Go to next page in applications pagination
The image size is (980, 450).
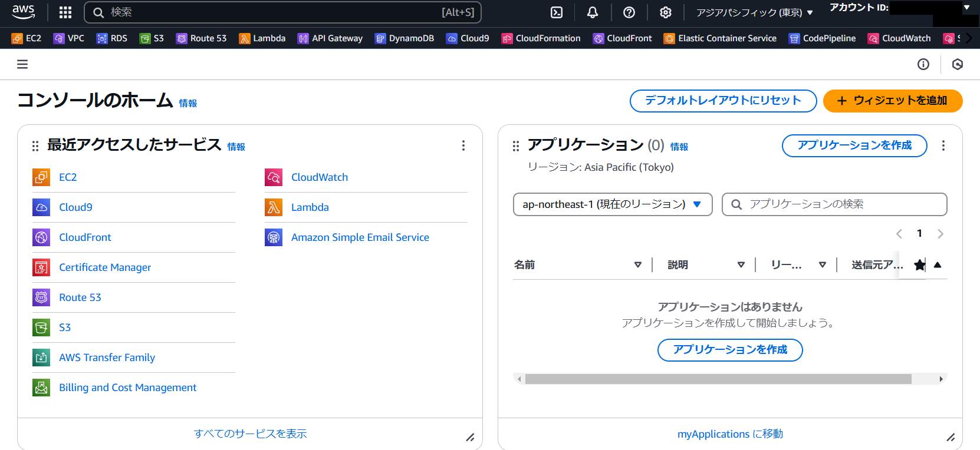point(940,234)
